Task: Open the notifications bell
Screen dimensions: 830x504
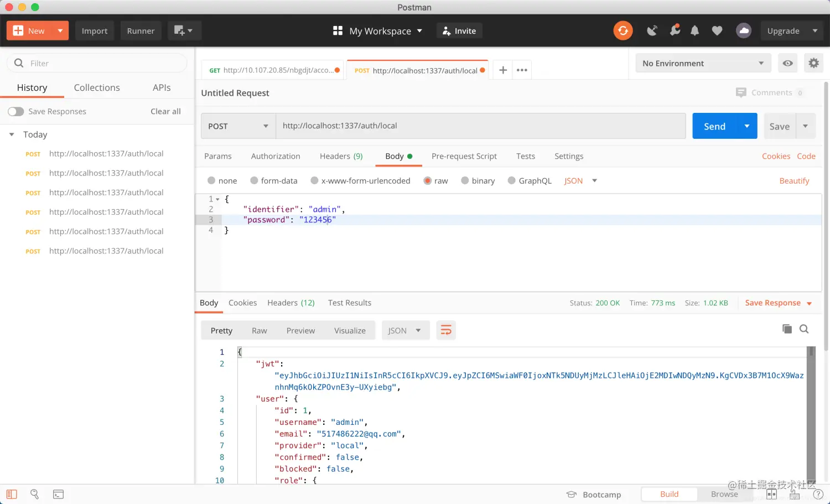Action: click(695, 31)
